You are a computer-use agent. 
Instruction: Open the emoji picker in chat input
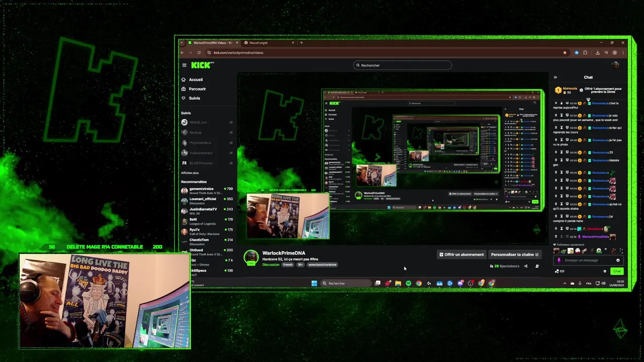(618, 260)
